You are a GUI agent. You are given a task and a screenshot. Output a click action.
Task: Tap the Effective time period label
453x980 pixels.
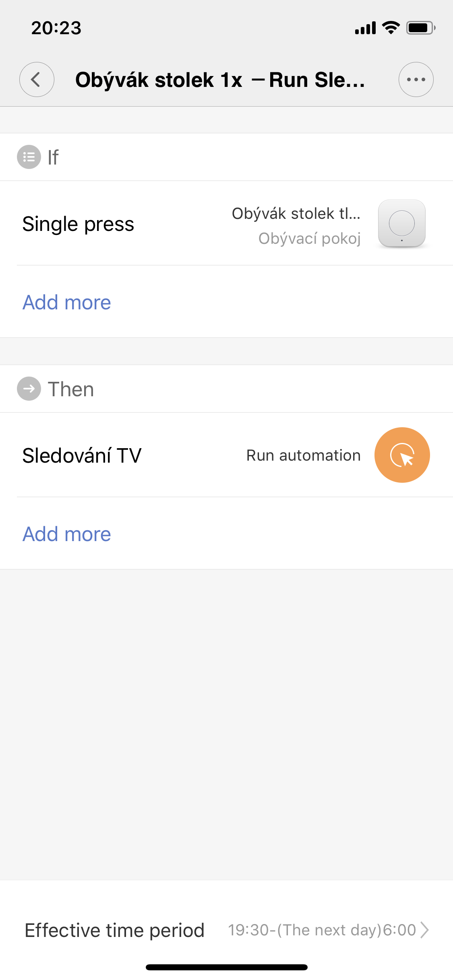tap(115, 930)
